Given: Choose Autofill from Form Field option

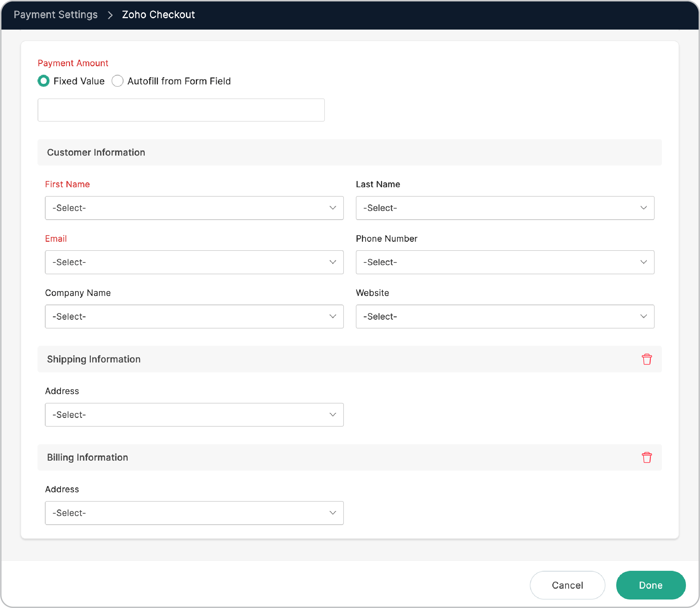Looking at the screenshot, I should pos(117,81).
